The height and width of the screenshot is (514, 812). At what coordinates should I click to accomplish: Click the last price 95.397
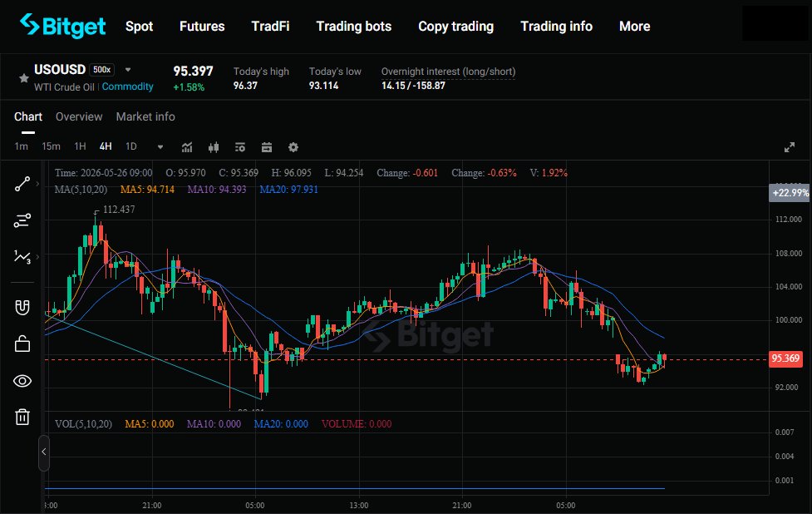point(193,71)
